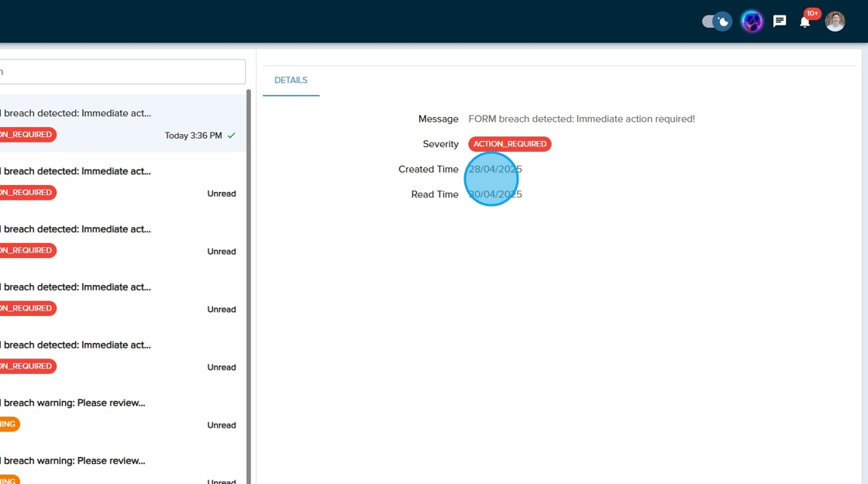Click the orange warning badge on first warning
Viewport: 868px width, 484px height.
8,424
